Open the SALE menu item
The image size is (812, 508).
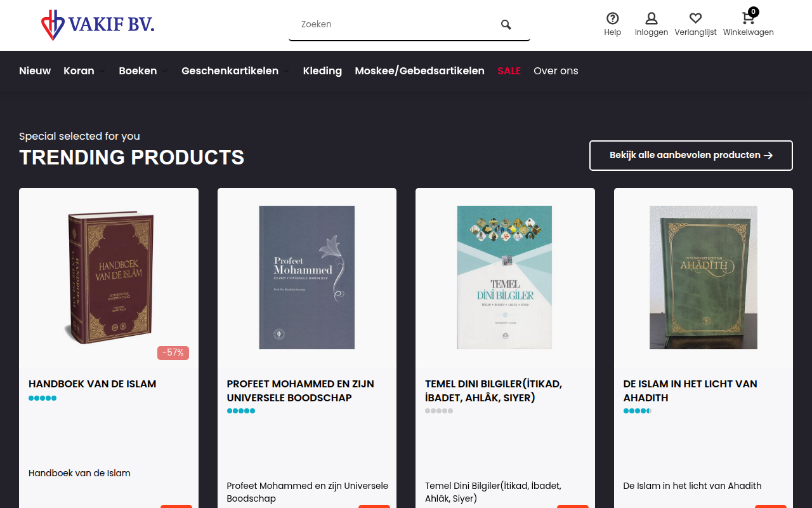pyautogui.click(x=509, y=71)
